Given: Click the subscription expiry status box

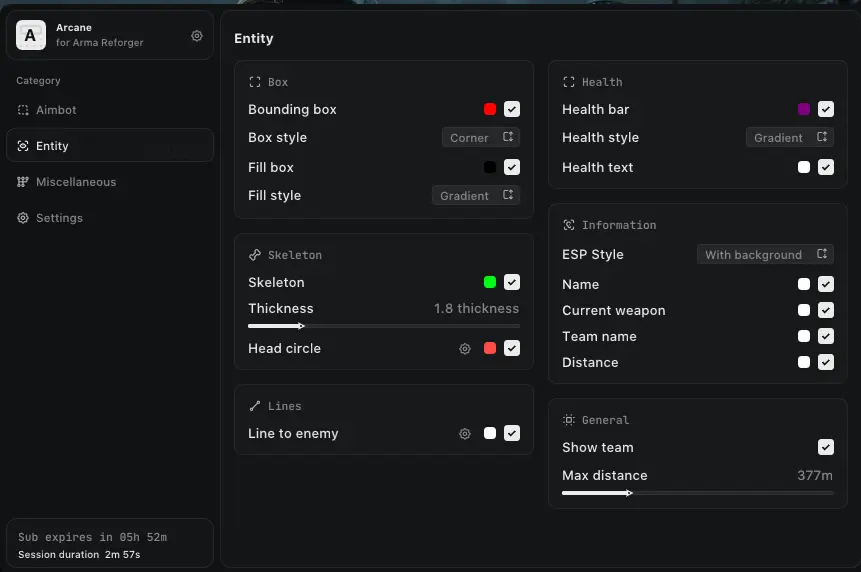Looking at the screenshot, I should [110, 544].
